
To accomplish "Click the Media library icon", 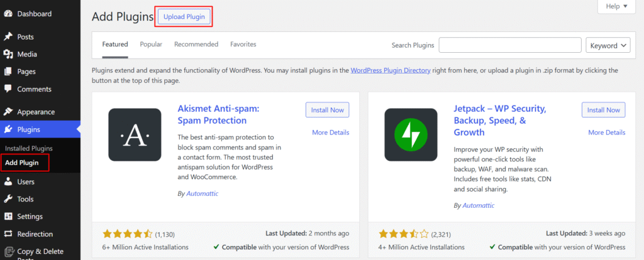I will [8, 54].
